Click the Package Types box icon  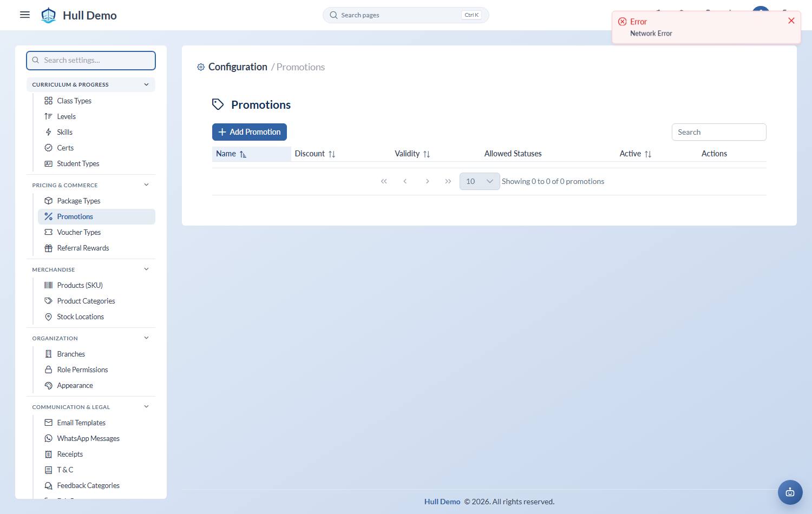(x=48, y=201)
